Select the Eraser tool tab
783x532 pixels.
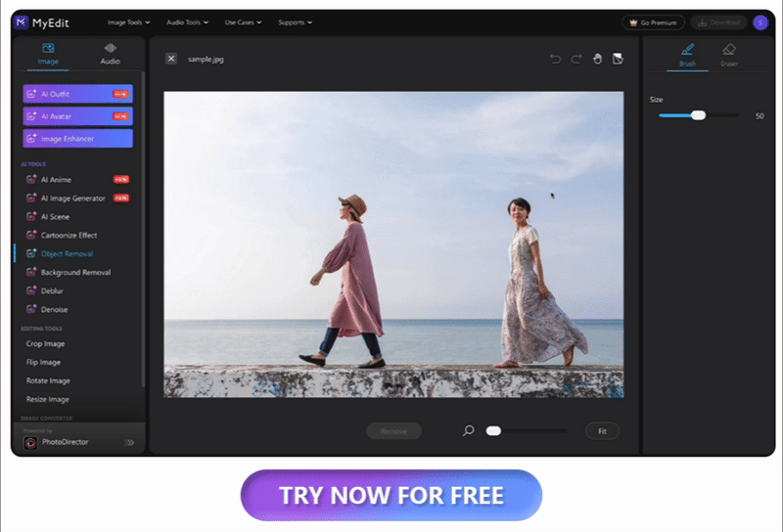click(x=729, y=56)
